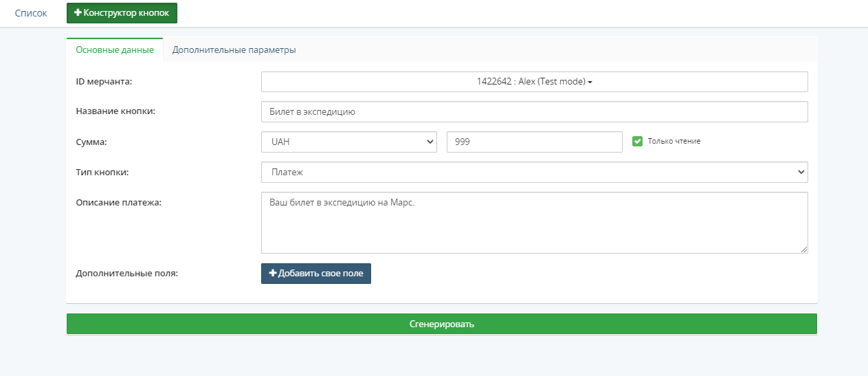
Task: Open the ID мерчанта dropdown
Action: pyautogui.click(x=534, y=82)
